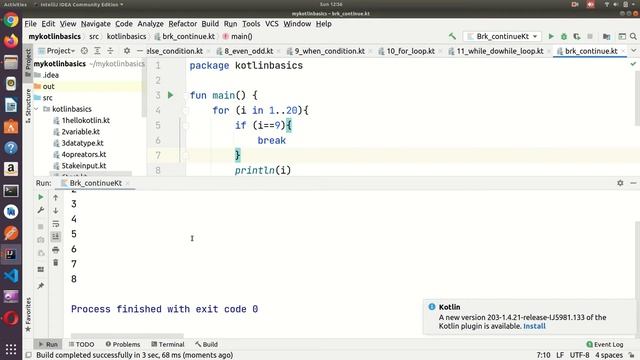Viewport: 640px width, 360px height.
Task: Open Project view dropdown
Action: click(57, 51)
